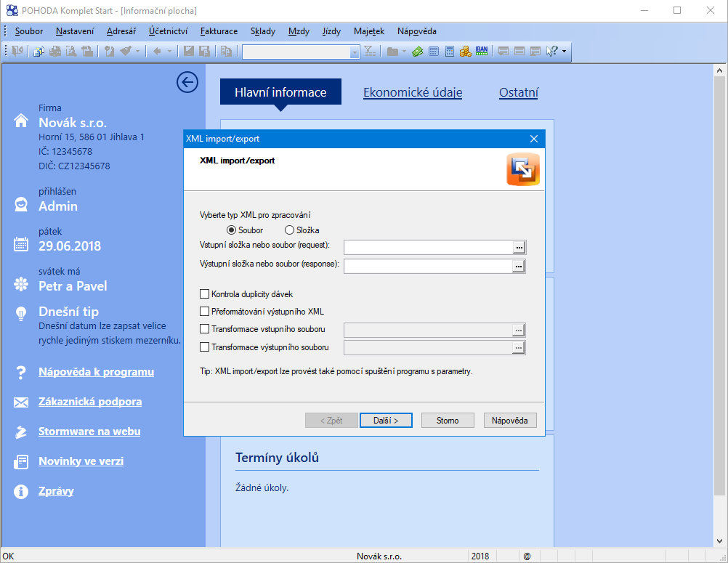Click the exit door toolbar icon
This screenshot has width=728, height=563.
coord(17,51)
